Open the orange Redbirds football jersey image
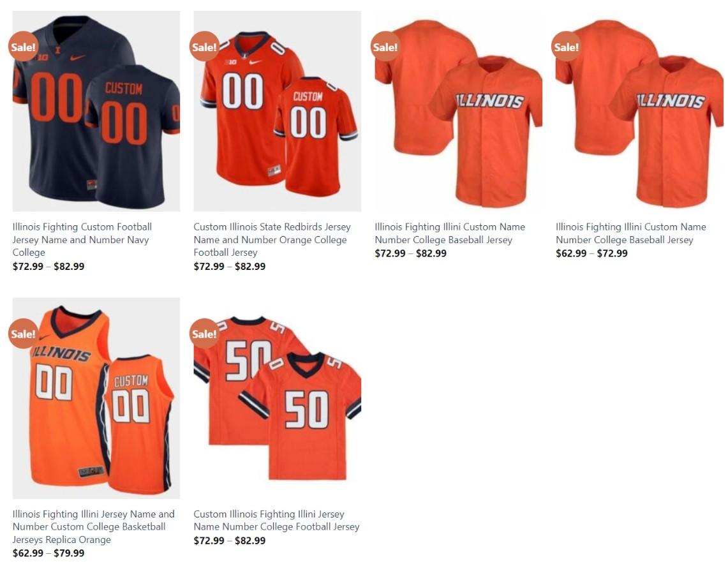This screenshot has height=580, width=728. (x=277, y=112)
